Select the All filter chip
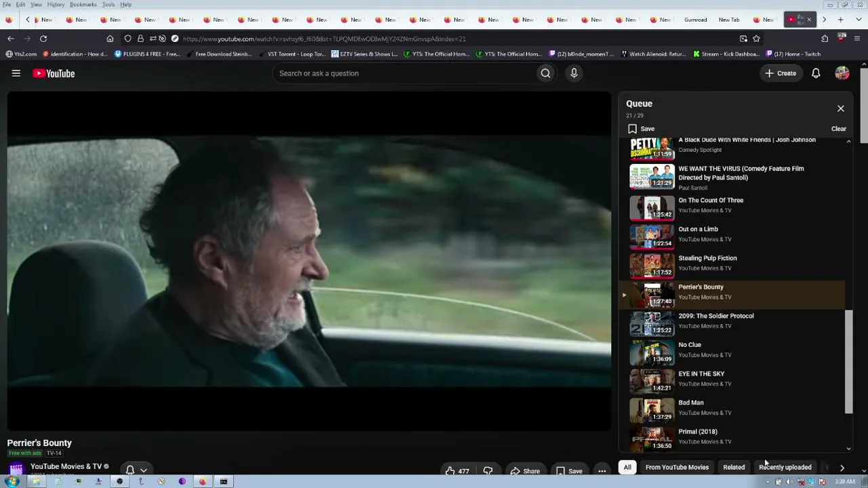Image resolution: width=868 pixels, height=488 pixels. [x=627, y=467]
